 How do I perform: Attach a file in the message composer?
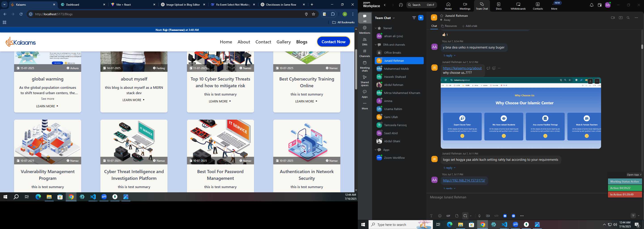click(x=457, y=216)
